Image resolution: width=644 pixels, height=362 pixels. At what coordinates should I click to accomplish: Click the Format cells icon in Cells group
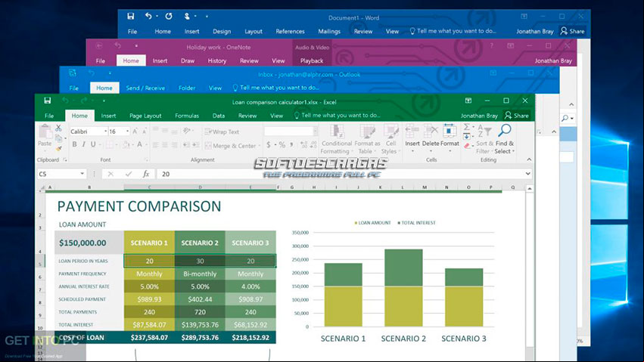[450, 131]
